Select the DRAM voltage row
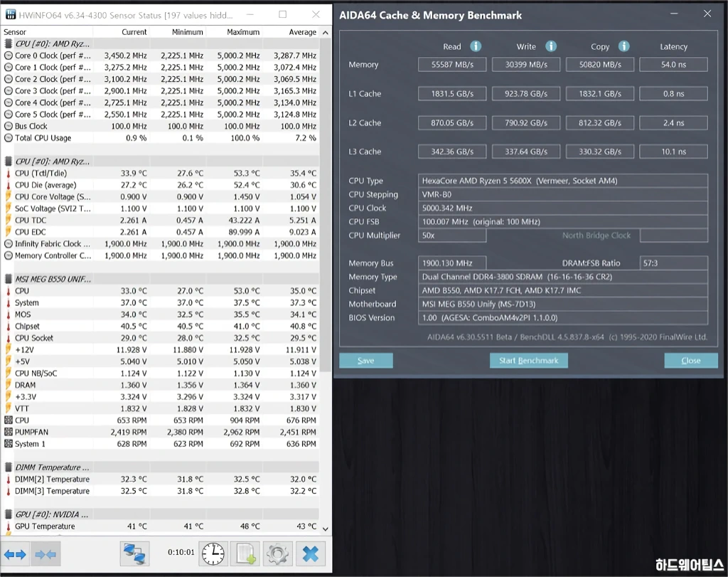Viewport: 728px width, 577px height. pyautogui.click(x=160, y=385)
